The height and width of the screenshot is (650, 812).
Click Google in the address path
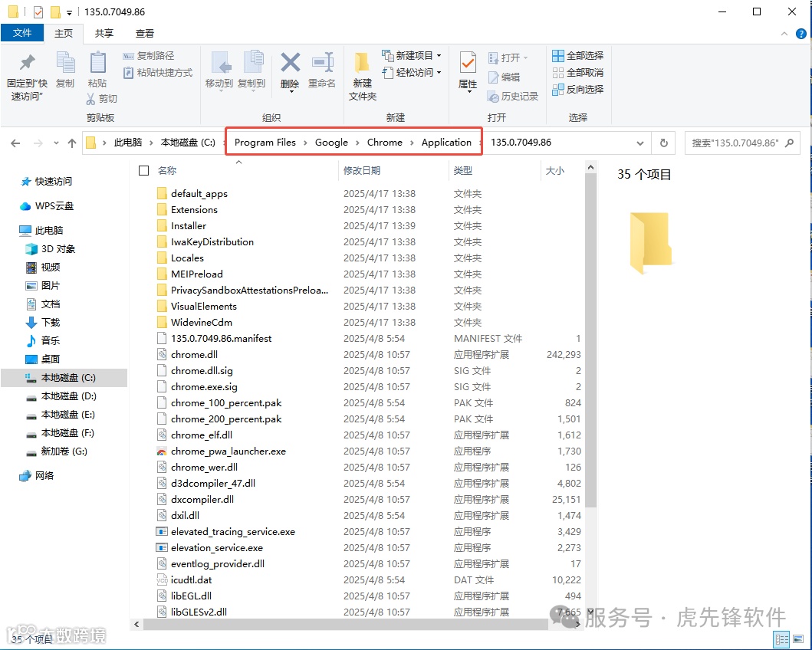pos(331,143)
